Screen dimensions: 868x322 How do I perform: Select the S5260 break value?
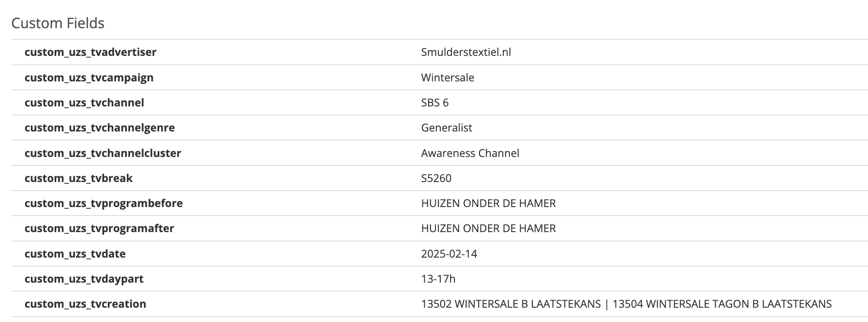tap(436, 178)
